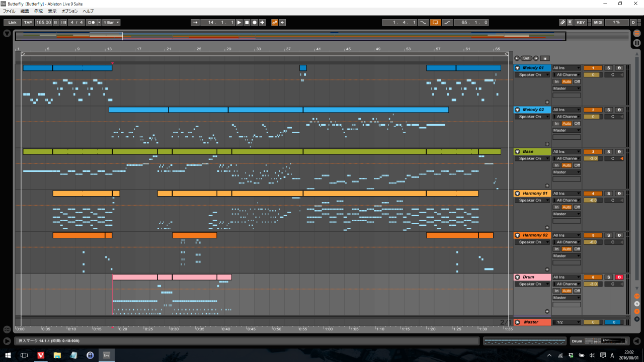Open the 編集 menu

pyautogui.click(x=25, y=11)
